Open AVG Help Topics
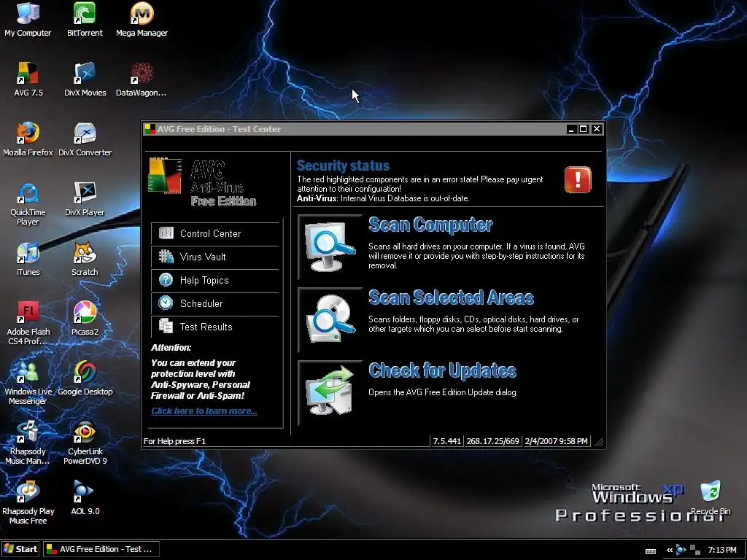 click(x=215, y=280)
